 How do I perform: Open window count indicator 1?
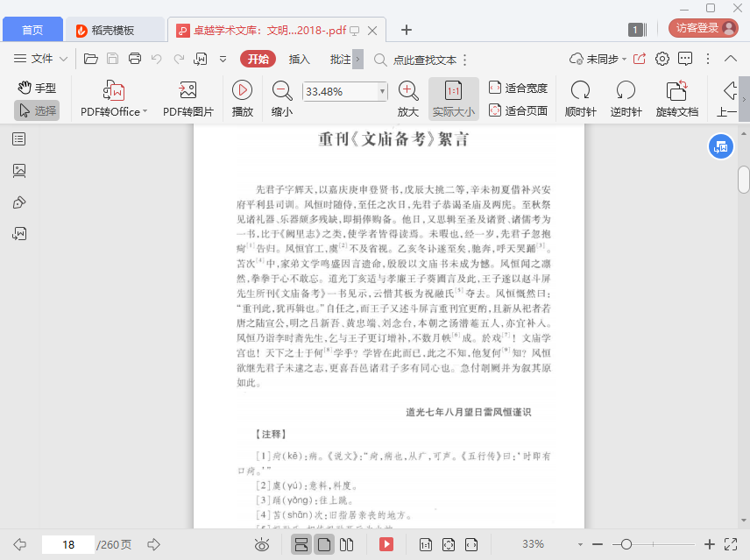[x=638, y=30]
